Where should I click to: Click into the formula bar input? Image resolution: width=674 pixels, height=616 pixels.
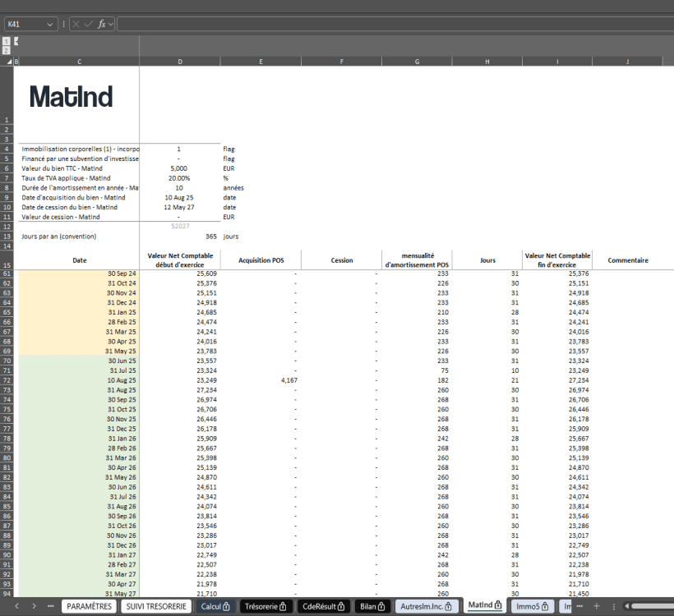tap(395, 25)
